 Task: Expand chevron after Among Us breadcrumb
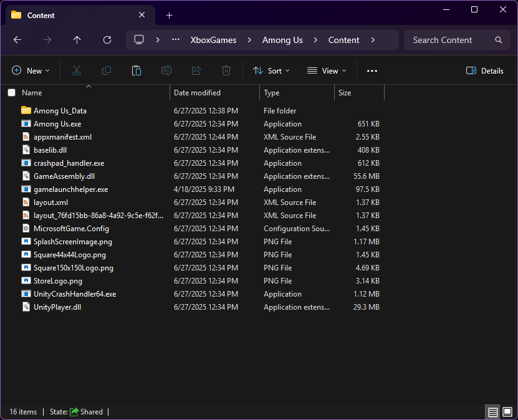[315, 40]
